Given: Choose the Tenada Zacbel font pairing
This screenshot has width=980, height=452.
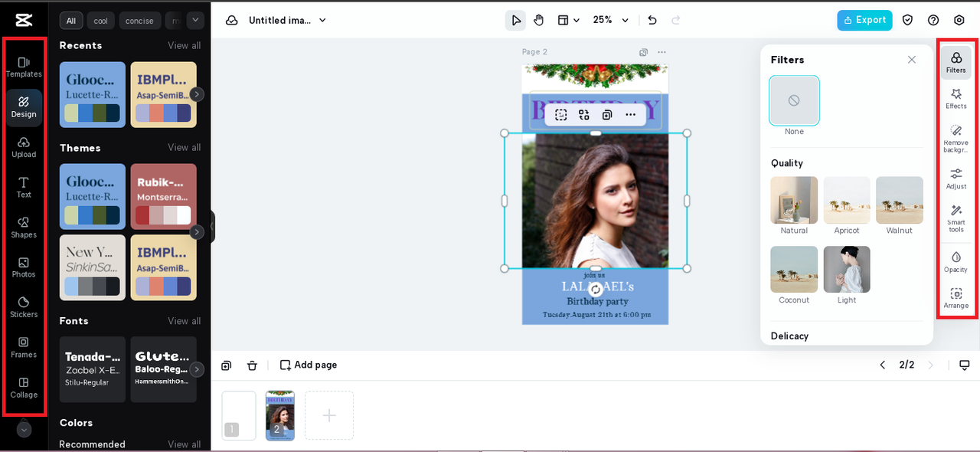Looking at the screenshot, I should click(93, 369).
